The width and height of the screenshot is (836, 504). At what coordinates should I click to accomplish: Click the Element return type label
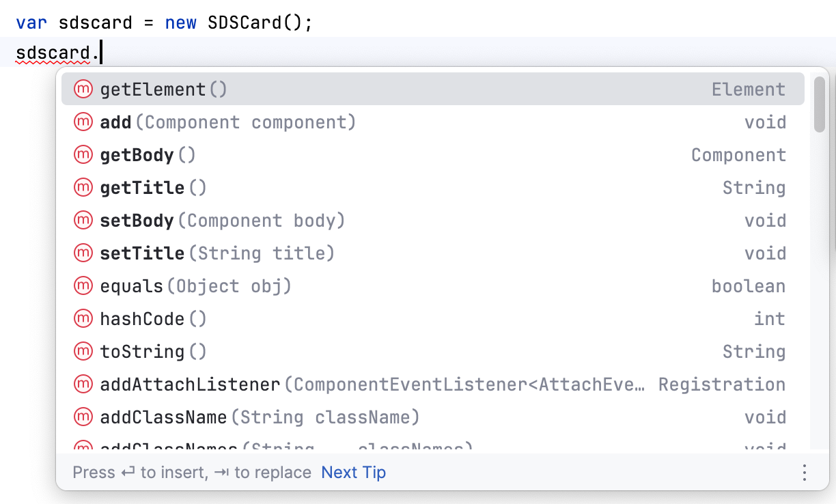click(749, 89)
